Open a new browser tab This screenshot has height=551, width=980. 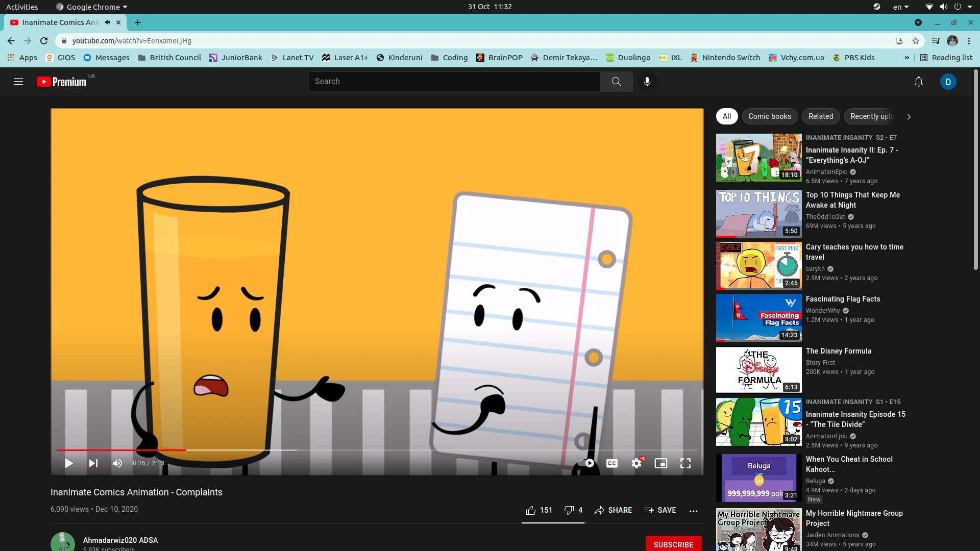(x=138, y=22)
